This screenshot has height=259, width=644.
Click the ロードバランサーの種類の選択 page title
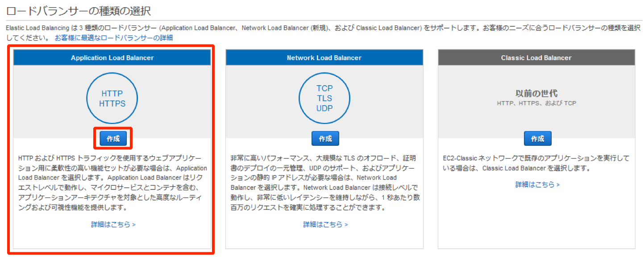pos(79,10)
